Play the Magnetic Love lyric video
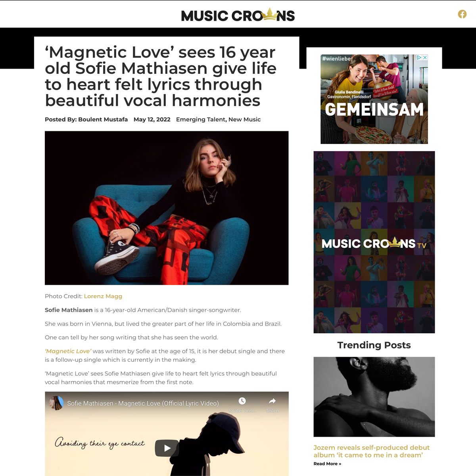This screenshot has height=476, width=476. pos(167,448)
